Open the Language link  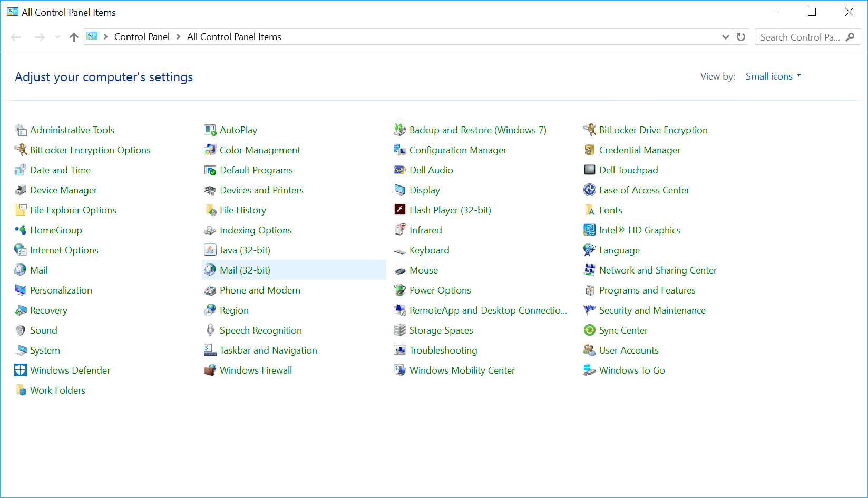(619, 250)
